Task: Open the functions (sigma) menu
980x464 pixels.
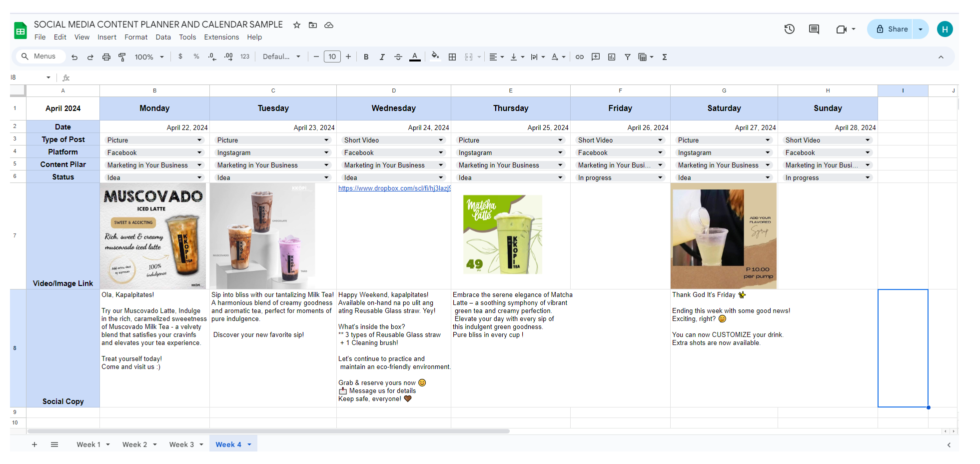Action: [x=665, y=57]
